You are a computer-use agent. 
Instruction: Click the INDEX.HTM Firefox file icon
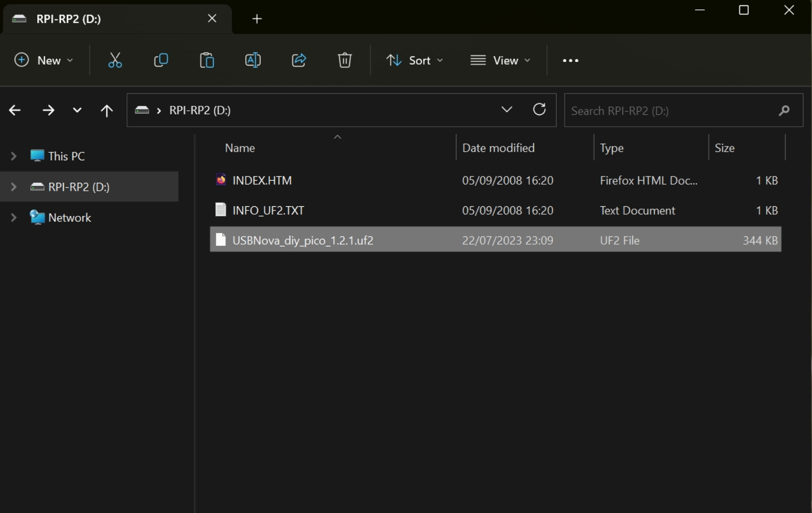pyautogui.click(x=221, y=180)
